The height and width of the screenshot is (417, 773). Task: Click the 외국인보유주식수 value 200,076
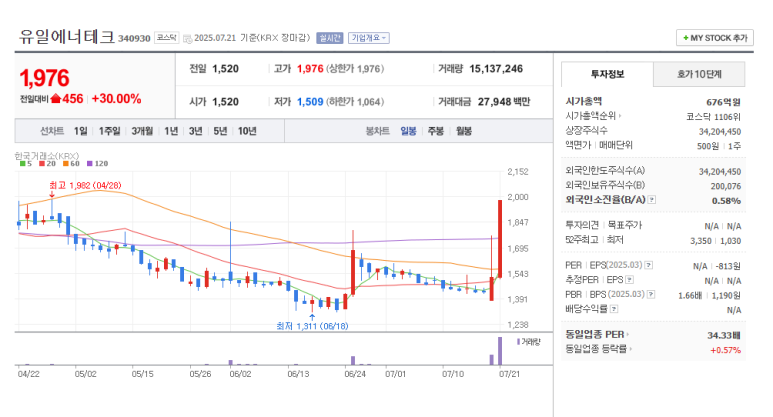coord(726,186)
